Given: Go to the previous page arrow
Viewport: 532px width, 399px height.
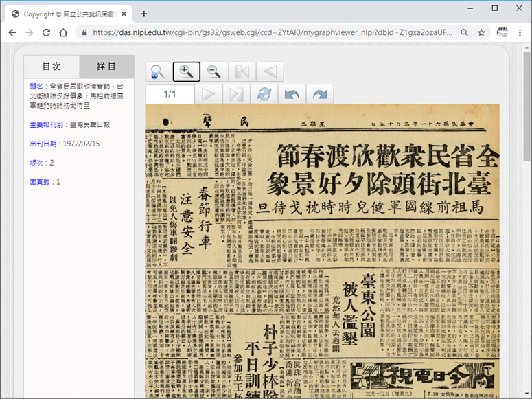Looking at the screenshot, I should [x=269, y=71].
